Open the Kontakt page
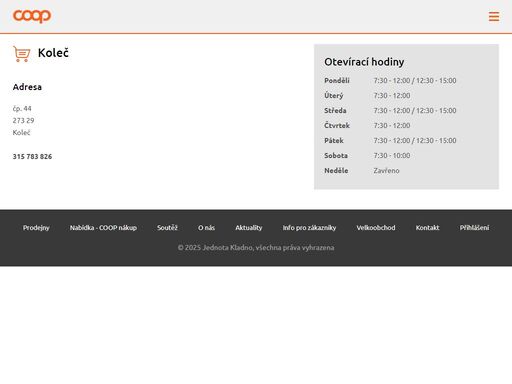This screenshot has height=384, width=512. [x=427, y=228]
